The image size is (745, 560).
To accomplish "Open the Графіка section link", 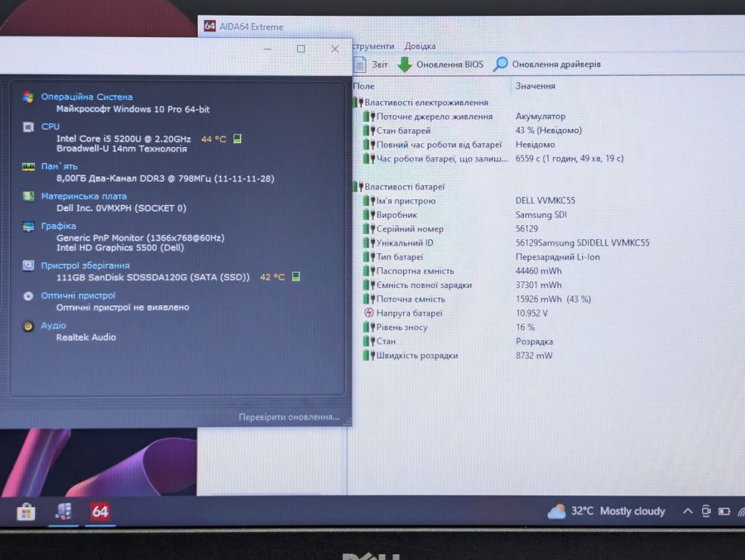I will (x=59, y=226).
